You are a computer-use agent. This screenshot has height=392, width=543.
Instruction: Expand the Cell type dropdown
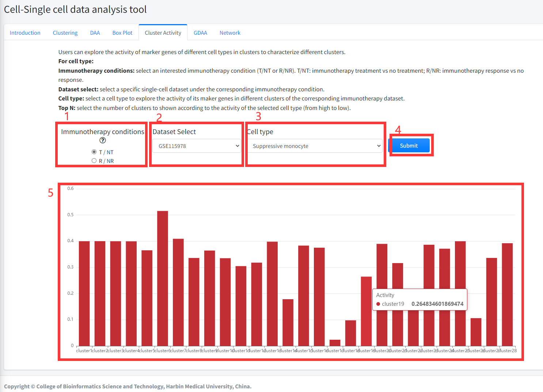point(315,146)
